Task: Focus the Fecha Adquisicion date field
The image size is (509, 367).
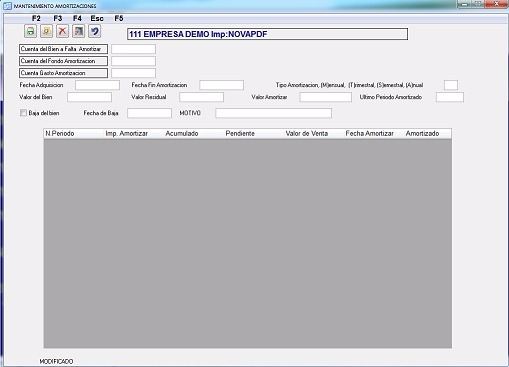Action: 97,85
